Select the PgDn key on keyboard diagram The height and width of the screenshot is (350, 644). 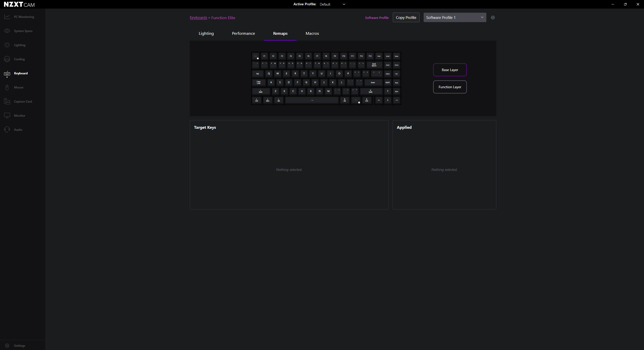(x=396, y=91)
